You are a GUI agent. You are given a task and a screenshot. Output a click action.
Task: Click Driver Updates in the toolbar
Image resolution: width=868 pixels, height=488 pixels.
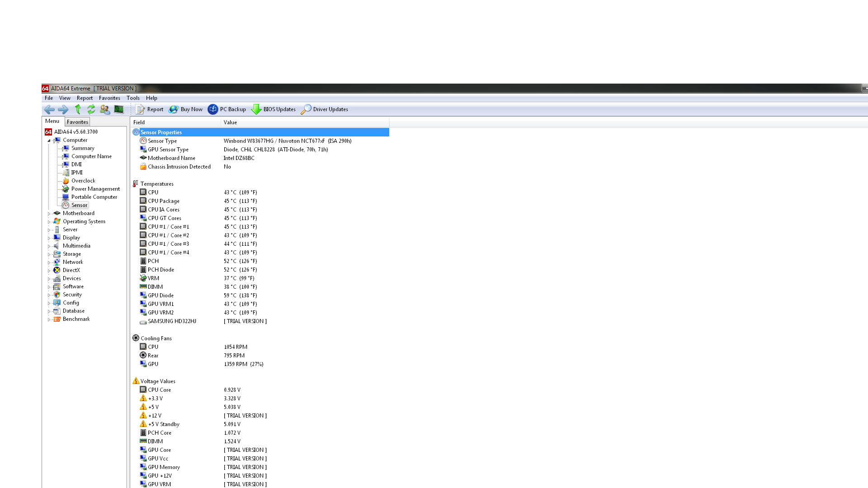325,109
